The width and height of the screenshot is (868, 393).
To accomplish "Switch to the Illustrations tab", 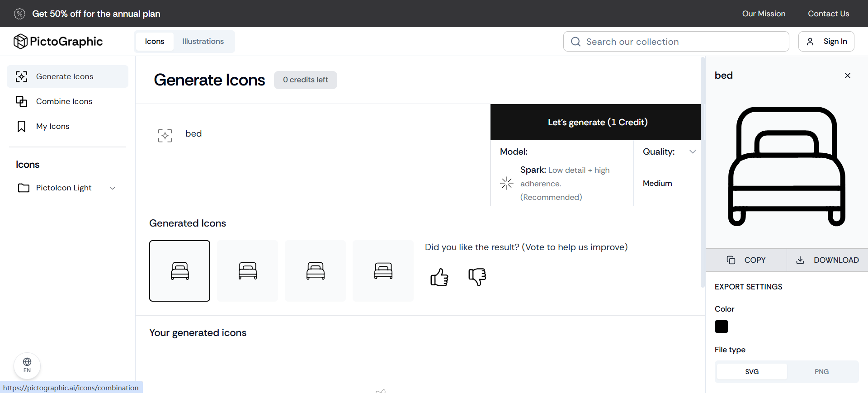I will click(x=203, y=41).
